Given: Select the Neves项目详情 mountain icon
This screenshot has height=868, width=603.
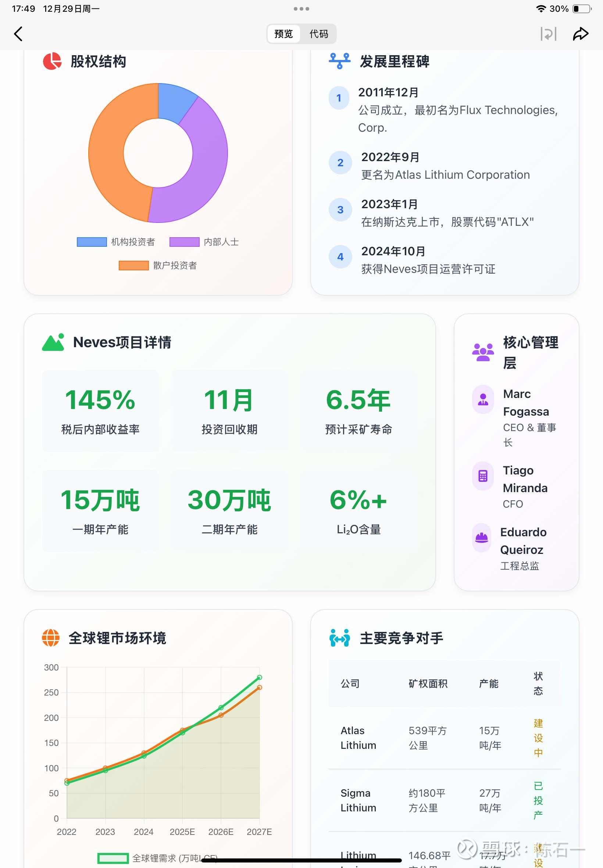Looking at the screenshot, I should tap(53, 343).
